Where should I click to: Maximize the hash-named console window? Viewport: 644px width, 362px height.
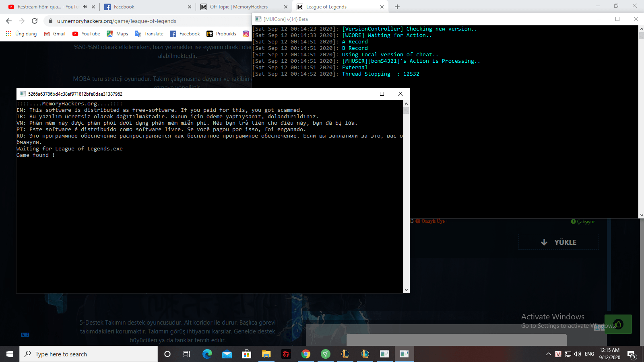pyautogui.click(x=382, y=94)
